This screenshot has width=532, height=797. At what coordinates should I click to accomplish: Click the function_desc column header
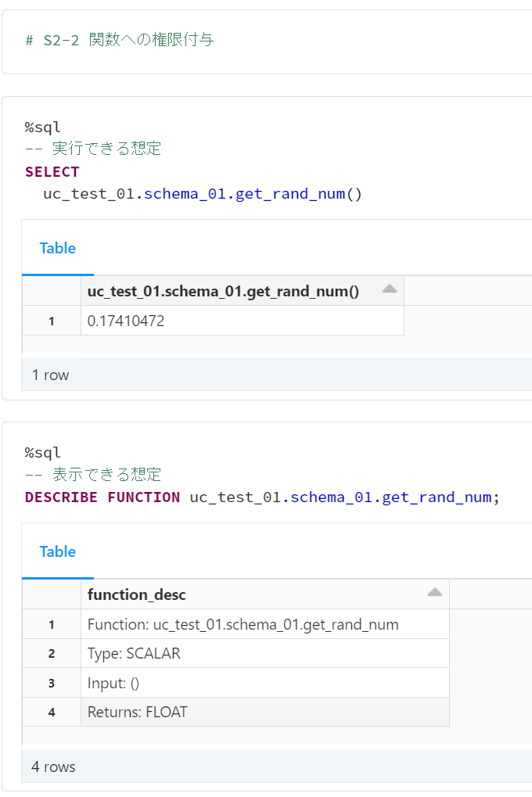tap(137, 595)
